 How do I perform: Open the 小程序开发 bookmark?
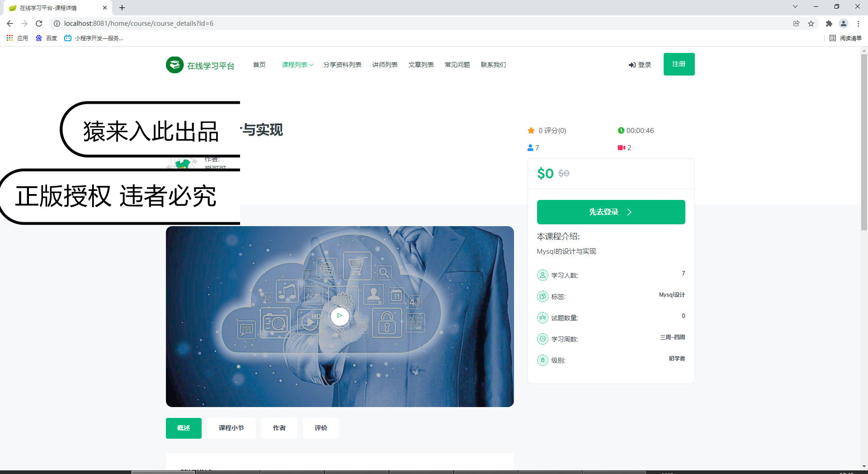[94, 38]
